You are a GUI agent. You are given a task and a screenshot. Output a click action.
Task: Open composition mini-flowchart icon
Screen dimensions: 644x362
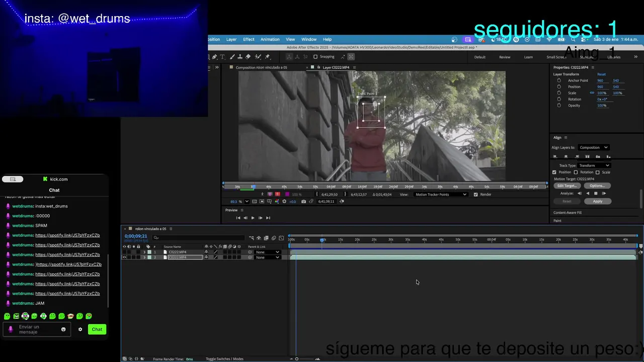coord(252,238)
